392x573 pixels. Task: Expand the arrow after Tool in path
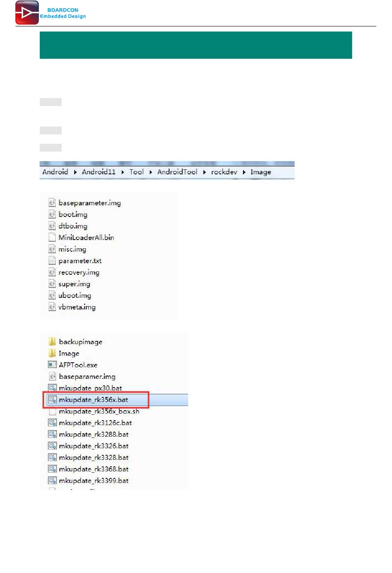click(x=151, y=172)
